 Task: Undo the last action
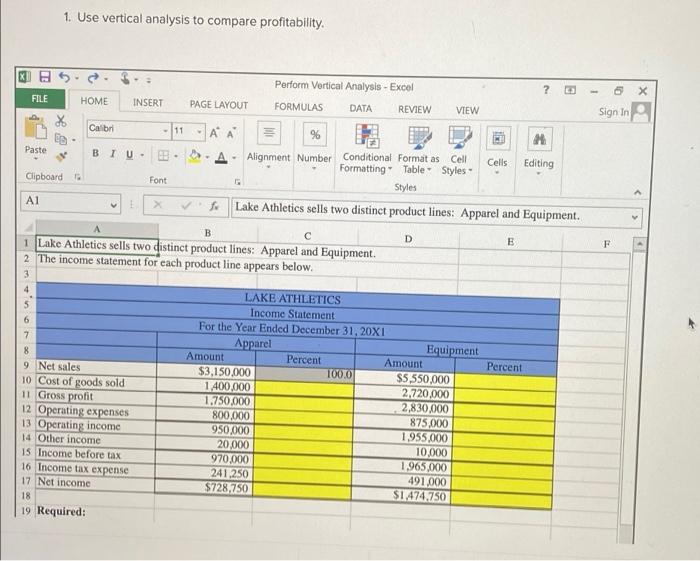pyautogui.click(x=64, y=78)
